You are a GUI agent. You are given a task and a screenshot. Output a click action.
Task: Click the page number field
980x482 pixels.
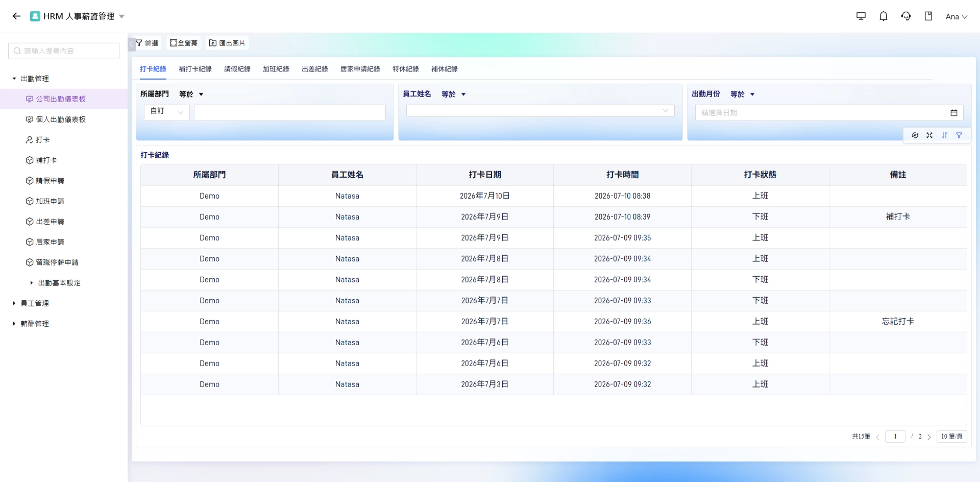tap(895, 437)
